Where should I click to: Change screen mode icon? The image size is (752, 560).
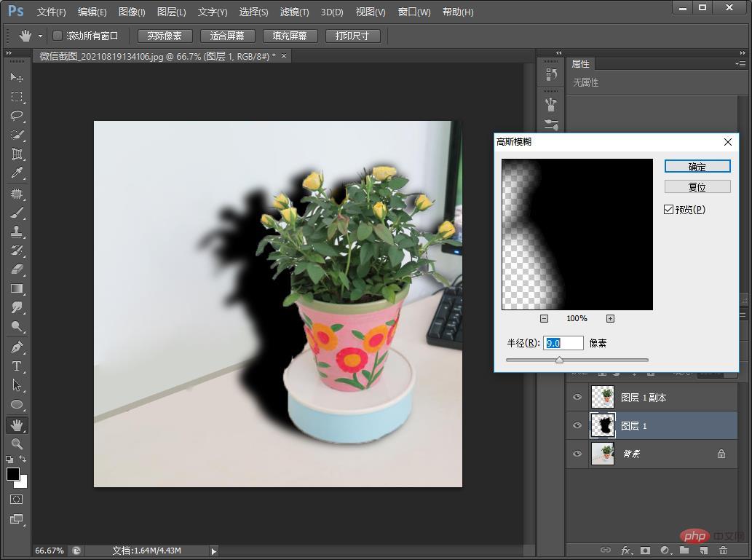(x=16, y=519)
